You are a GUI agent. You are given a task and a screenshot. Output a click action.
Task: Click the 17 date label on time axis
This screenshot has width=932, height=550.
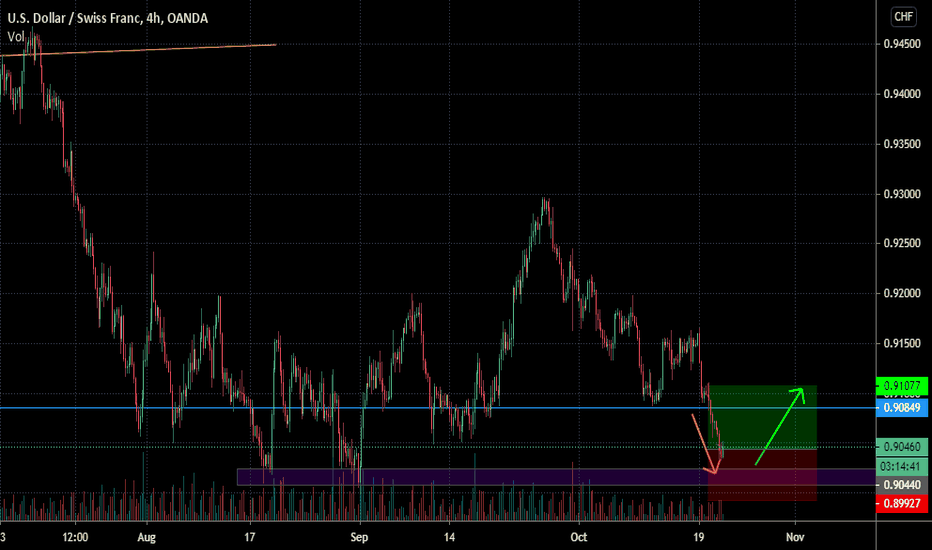point(250,538)
